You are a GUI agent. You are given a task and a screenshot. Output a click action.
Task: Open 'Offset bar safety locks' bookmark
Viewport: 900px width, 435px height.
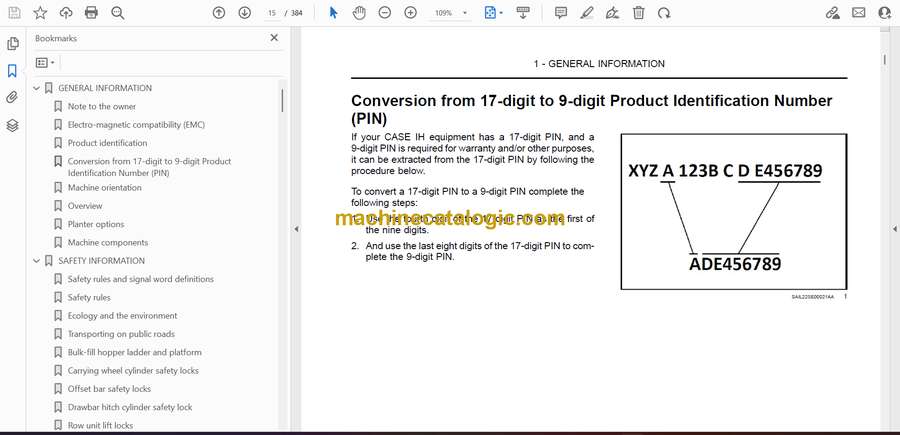tap(109, 389)
